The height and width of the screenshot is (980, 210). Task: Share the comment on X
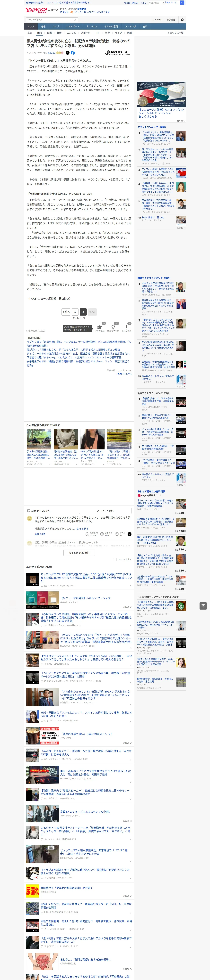pos(129,534)
